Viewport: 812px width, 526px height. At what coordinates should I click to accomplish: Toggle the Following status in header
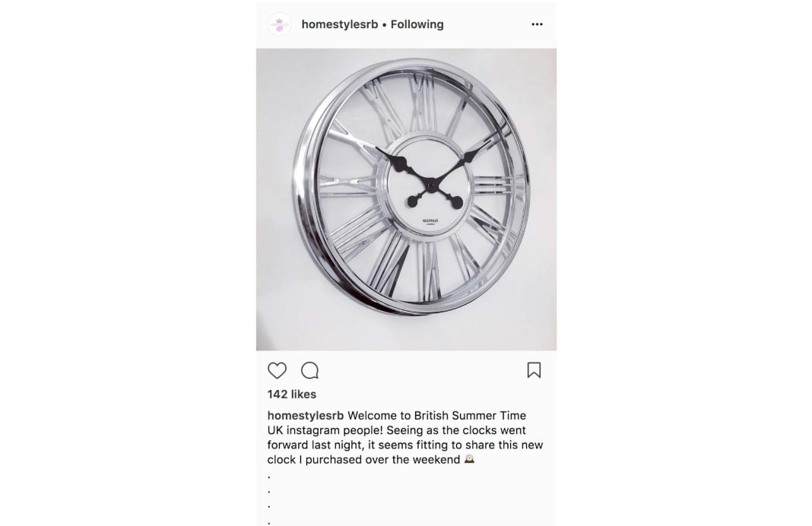click(x=417, y=24)
